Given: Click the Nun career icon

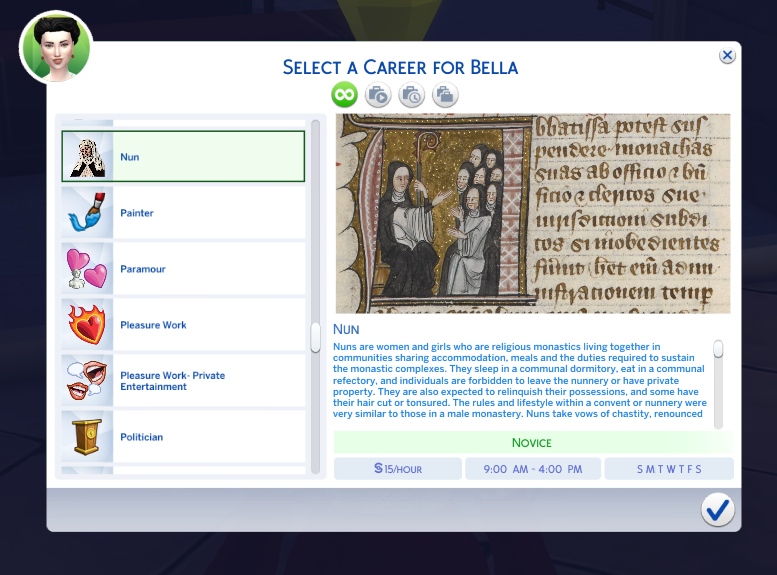Looking at the screenshot, I should pos(87,157).
